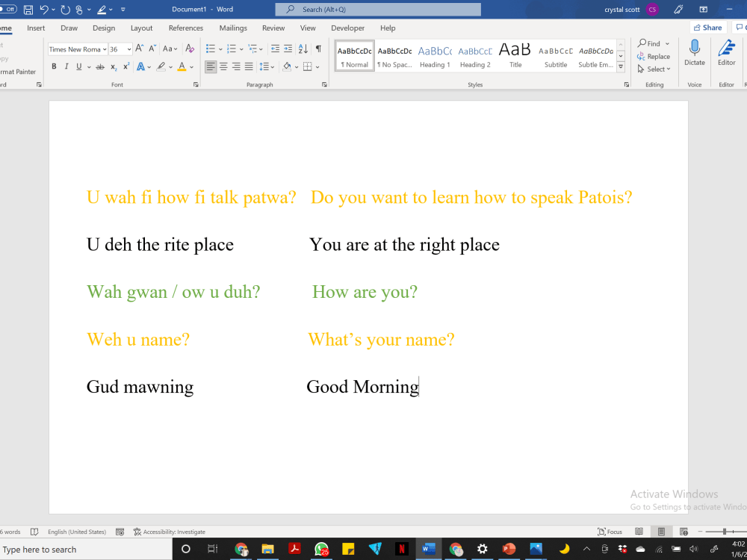Screen dimensions: 747x560
Task: Apply bold formatting from the Font group
Action: [x=53, y=66]
